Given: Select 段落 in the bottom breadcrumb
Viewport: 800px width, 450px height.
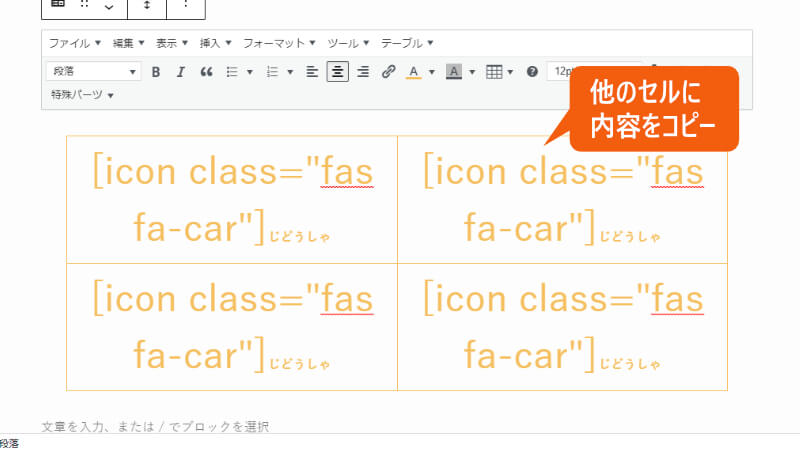Looking at the screenshot, I should pos(9,443).
